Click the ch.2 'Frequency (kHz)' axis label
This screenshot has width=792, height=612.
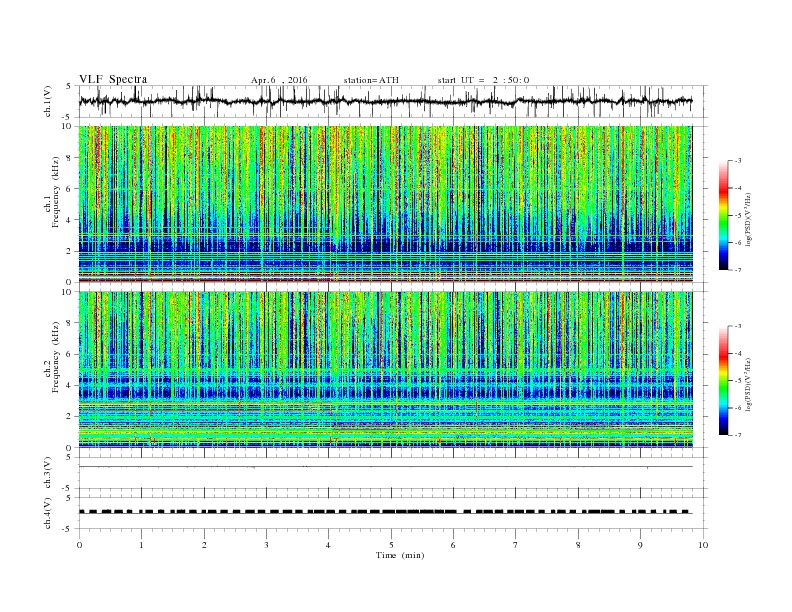pyautogui.click(x=56, y=356)
